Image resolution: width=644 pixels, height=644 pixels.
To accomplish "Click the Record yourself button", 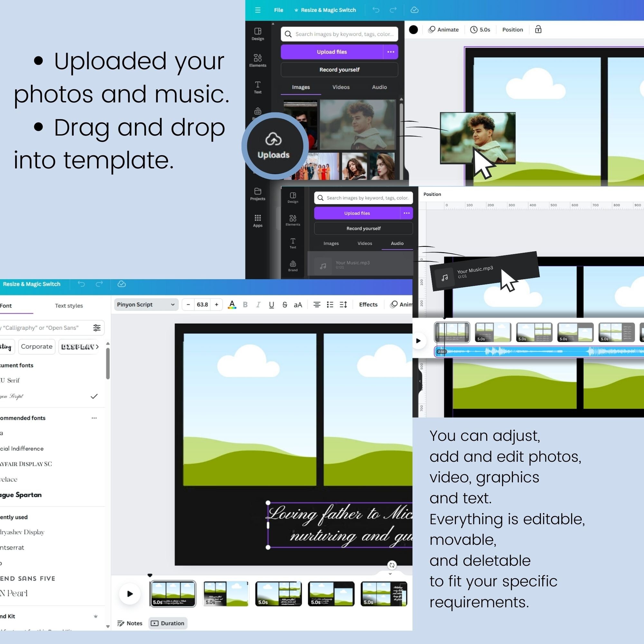I will pos(339,70).
